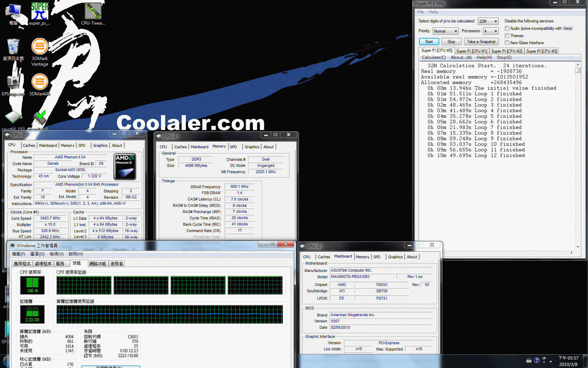The image size is (588, 368).
Task: Open CPU tab in CPU-Z Memory window
Action: tap(163, 147)
